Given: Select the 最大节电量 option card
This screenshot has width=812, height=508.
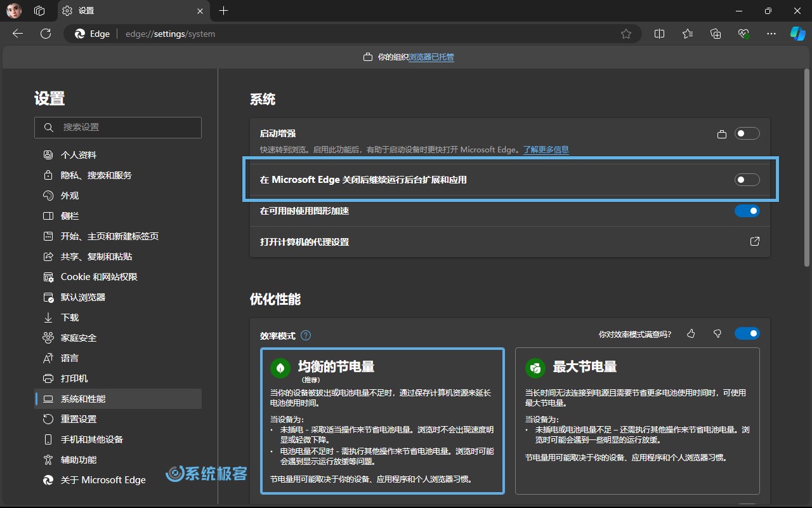Looking at the screenshot, I should [638, 421].
